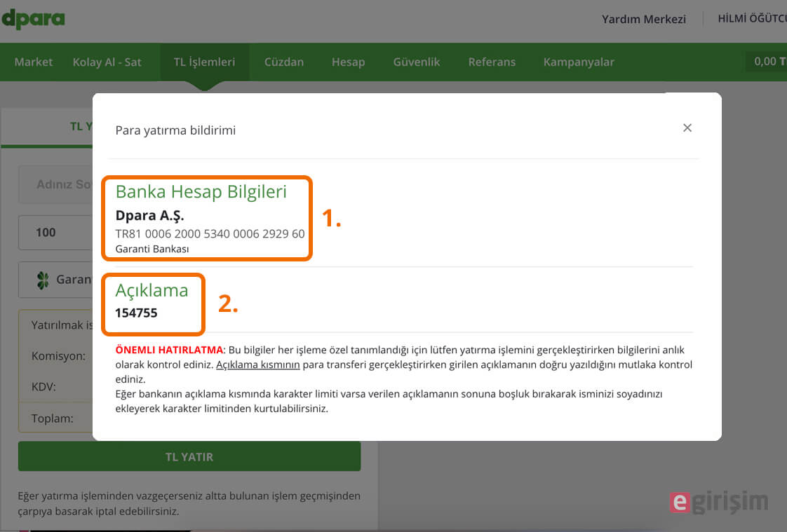The image size is (787, 532).
Task: Click the Dpara A.Ş. account name
Action: pos(149,215)
